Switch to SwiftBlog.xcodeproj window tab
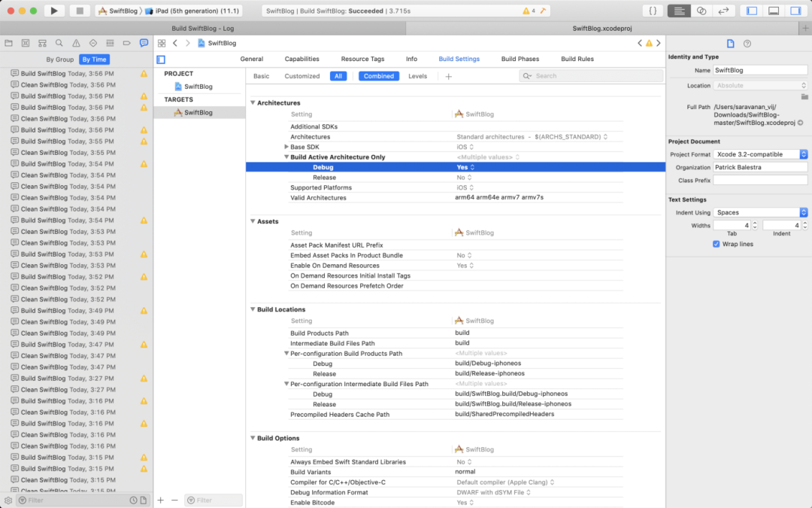Viewport: 812px width, 508px height. point(601,29)
